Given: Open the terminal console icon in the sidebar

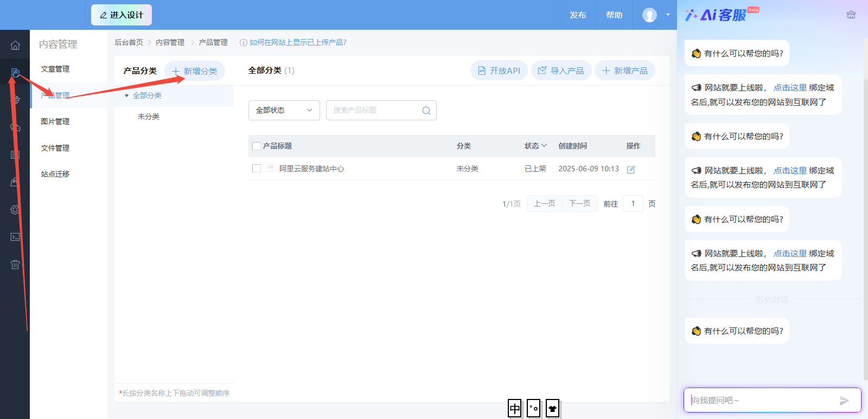Looking at the screenshot, I should click(15, 237).
